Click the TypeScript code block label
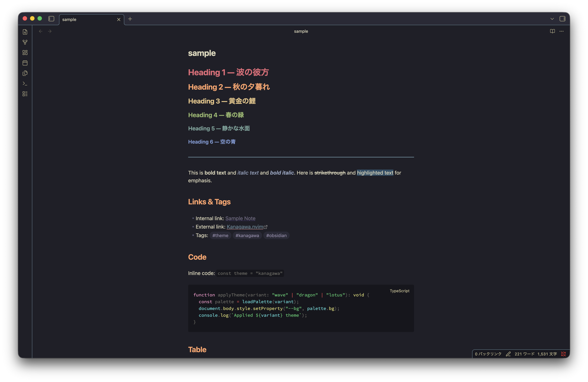 tap(400, 291)
